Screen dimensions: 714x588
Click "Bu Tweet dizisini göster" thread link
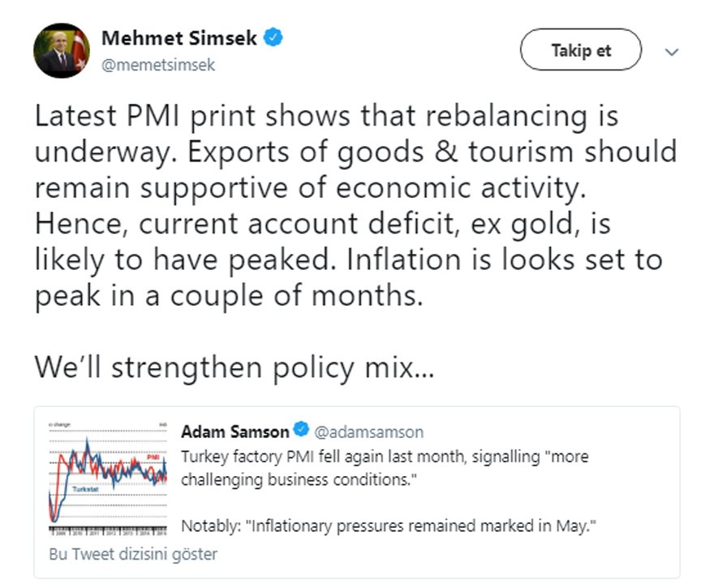pos(133,555)
